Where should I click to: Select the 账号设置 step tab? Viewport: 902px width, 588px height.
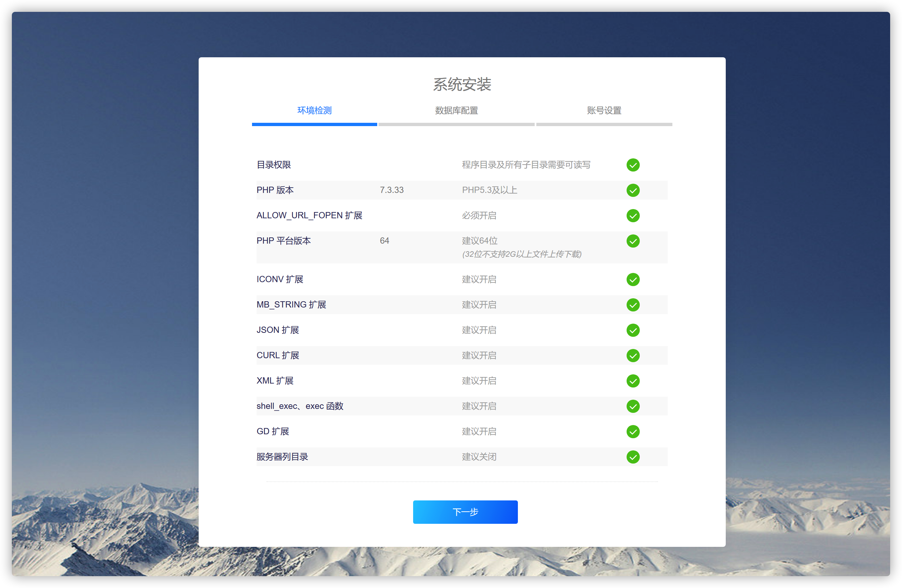(604, 110)
